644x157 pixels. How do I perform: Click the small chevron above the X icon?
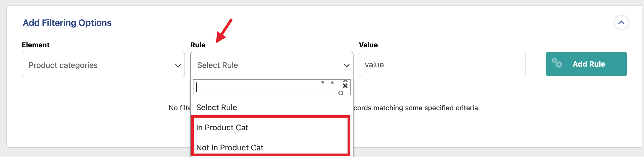click(345, 81)
